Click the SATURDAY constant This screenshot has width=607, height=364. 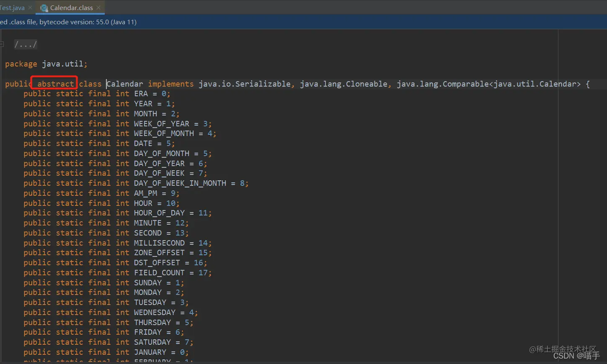(x=152, y=342)
